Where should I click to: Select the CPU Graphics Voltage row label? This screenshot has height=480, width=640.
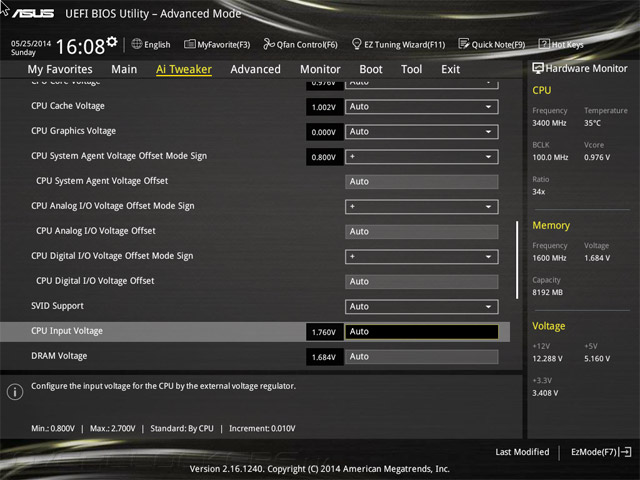coord(73,131)
